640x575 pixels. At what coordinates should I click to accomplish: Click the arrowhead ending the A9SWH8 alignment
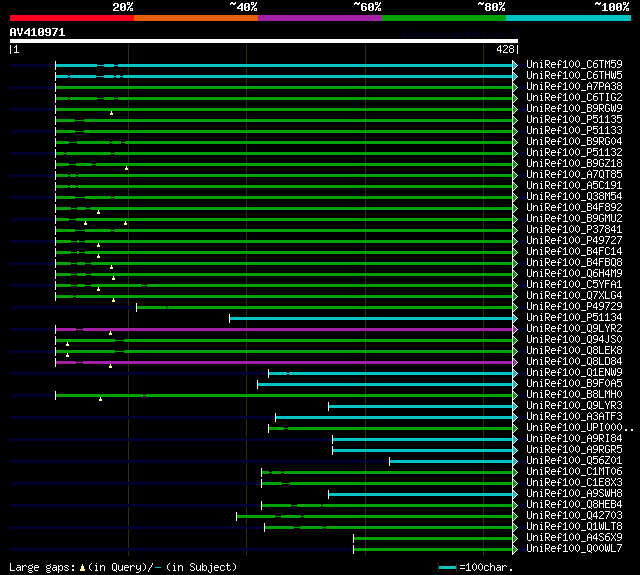pos(515,494)
